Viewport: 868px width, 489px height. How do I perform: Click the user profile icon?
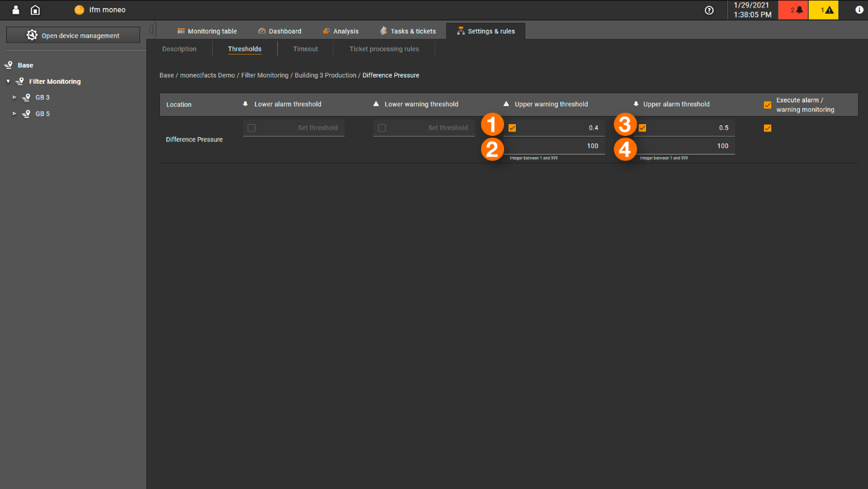click(x=16, y=10)
